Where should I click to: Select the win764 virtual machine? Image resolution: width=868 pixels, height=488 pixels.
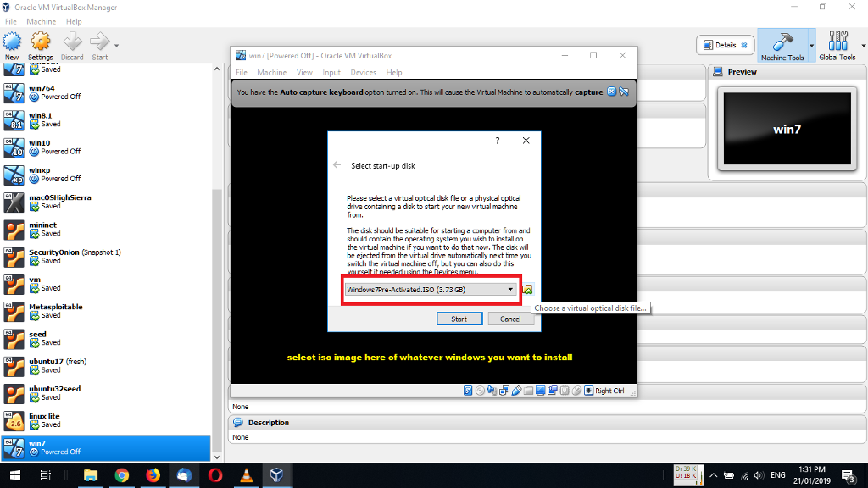[x=105, y=92]
